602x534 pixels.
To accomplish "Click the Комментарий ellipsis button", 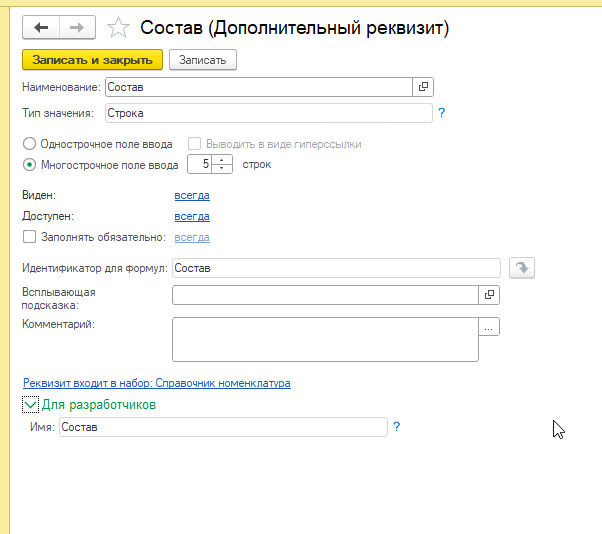I will 489,327.
